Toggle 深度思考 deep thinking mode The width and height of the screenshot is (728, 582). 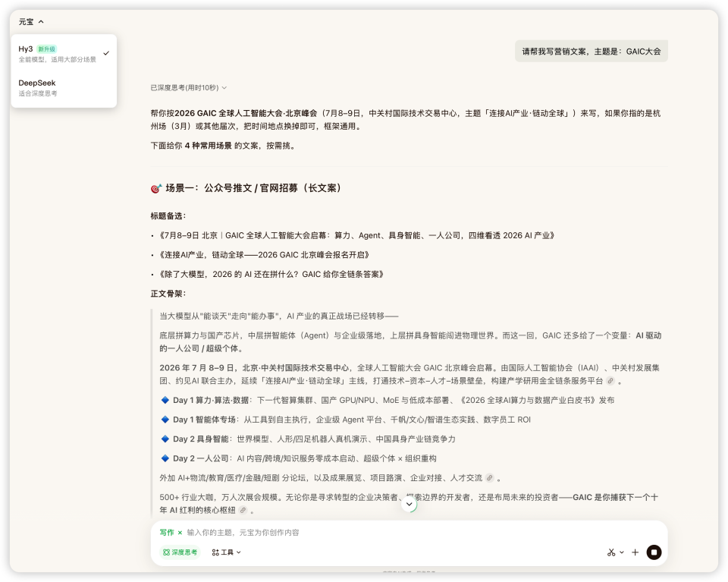[180, 552]
